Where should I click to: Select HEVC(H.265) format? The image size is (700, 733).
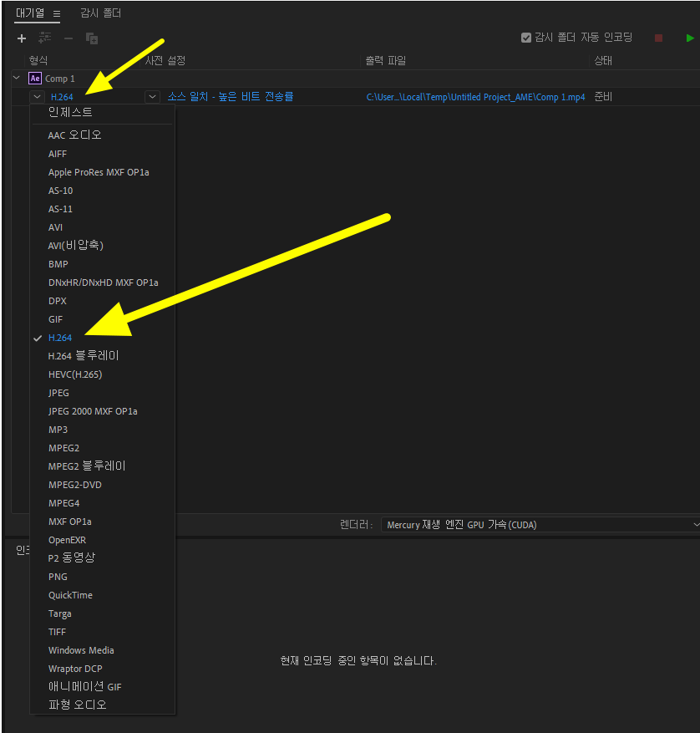point(103,374)
